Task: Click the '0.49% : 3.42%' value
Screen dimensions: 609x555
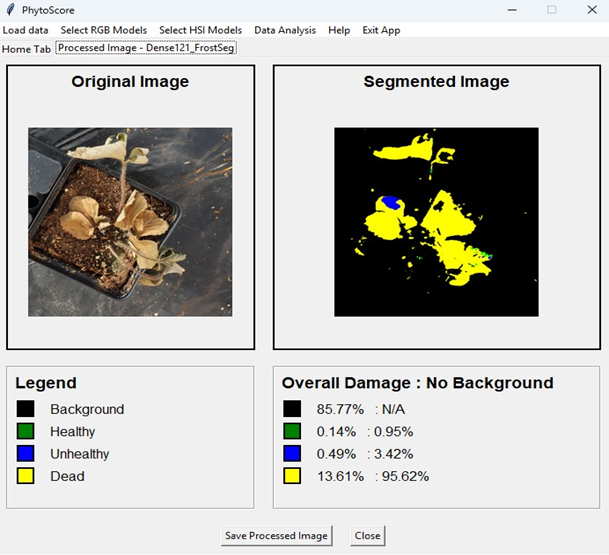Action: coord(365,454)
